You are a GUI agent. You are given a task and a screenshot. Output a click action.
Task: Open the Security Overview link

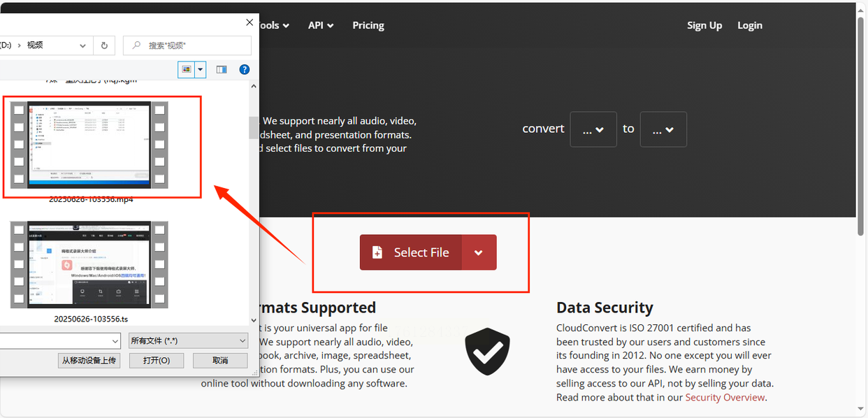[x=725, y=397]
